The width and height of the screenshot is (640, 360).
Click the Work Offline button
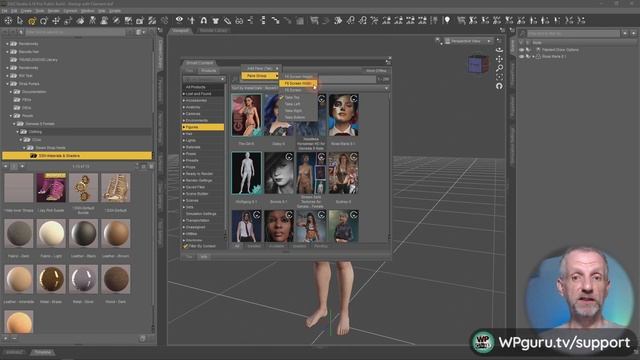tap(376, 71)
